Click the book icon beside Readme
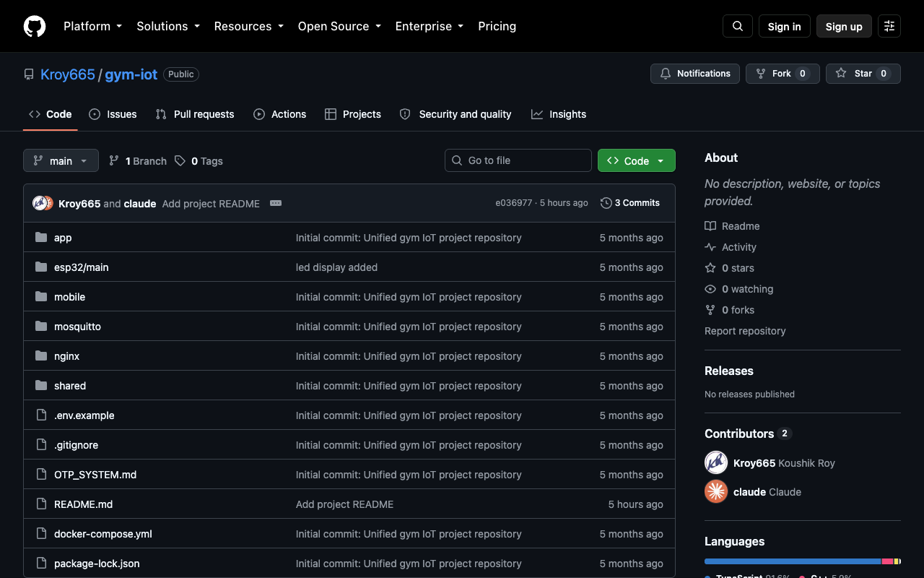 (x=710, y=226)
